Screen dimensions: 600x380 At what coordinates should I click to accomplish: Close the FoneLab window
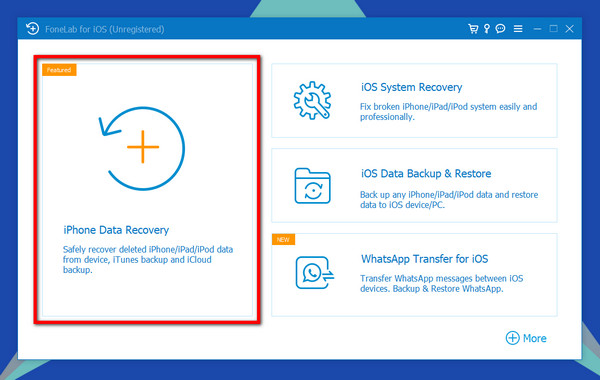point(569,29)
